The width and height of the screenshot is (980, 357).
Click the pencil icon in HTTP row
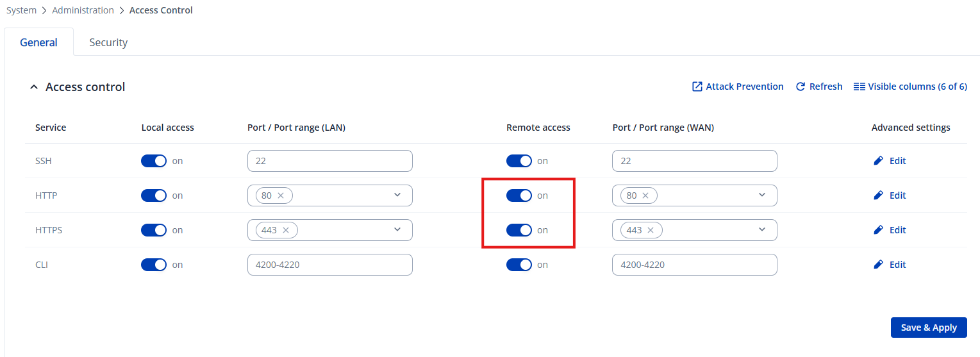click(x=878, y=195)
